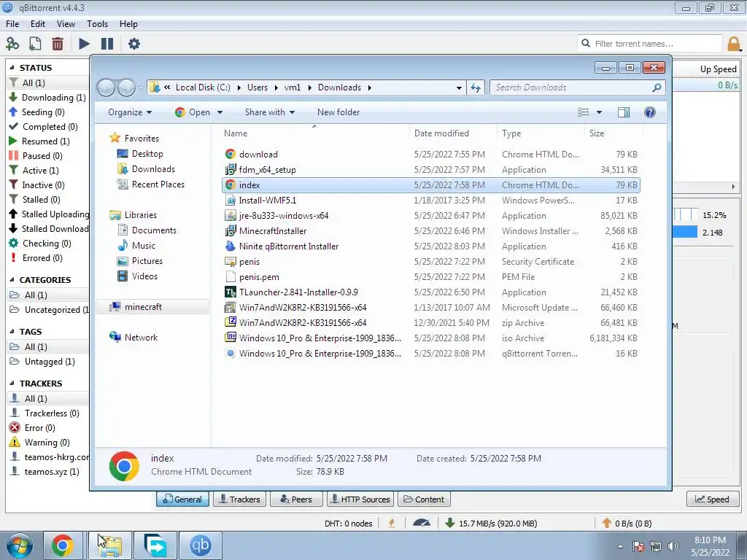This screenshot has width=747, height=560.
Task: Click the Add torrent link icon in qBittorrent toolbar
Action: coord(12,44)
